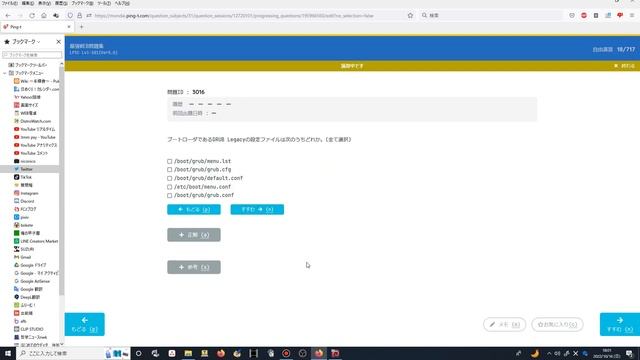Click the large next button at bottom right

click(x=620, y=324)
